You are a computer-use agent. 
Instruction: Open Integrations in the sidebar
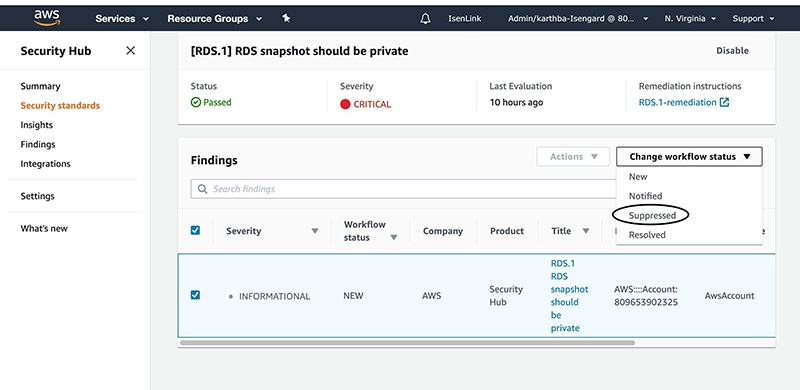pos(45,164)
